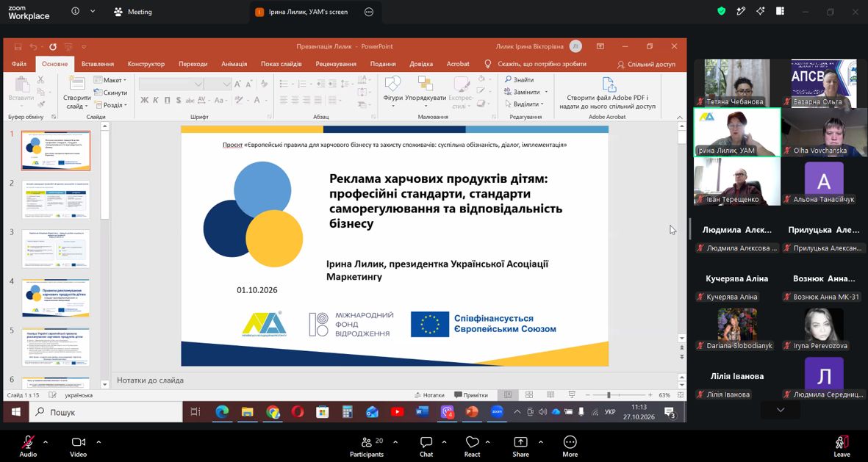Click the Упорядкувати arrange icon
Image resolution: width=868 pixels, height=462 pixels.
coord(425,84)
